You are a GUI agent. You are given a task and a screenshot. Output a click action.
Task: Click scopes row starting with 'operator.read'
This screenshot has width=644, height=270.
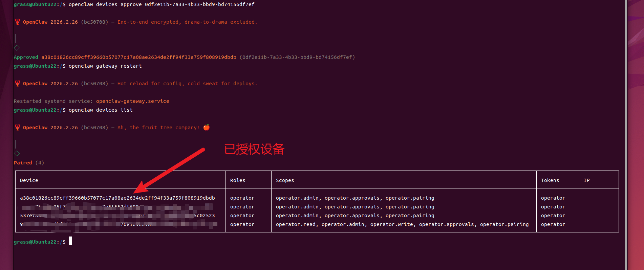point(402,224)
